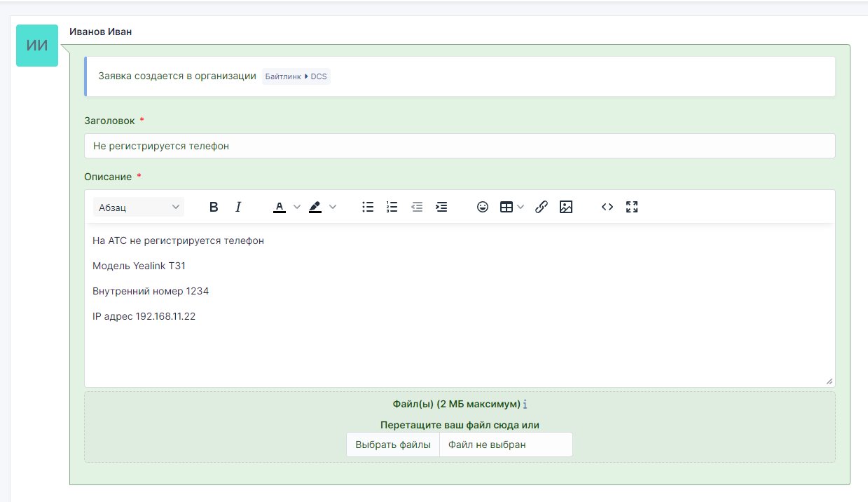Click the file size info icon
This screenshot has width=868, height=502.
pyautogui.click(x=525, y=405)
